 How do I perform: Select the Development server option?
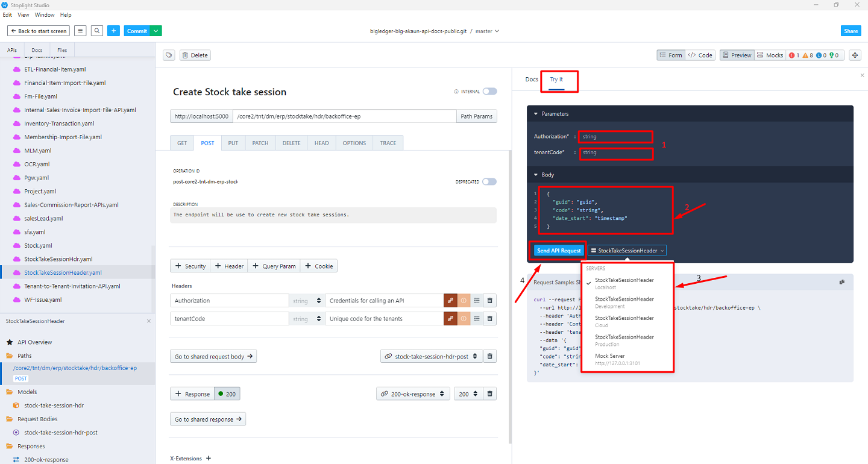coord(627,303)
